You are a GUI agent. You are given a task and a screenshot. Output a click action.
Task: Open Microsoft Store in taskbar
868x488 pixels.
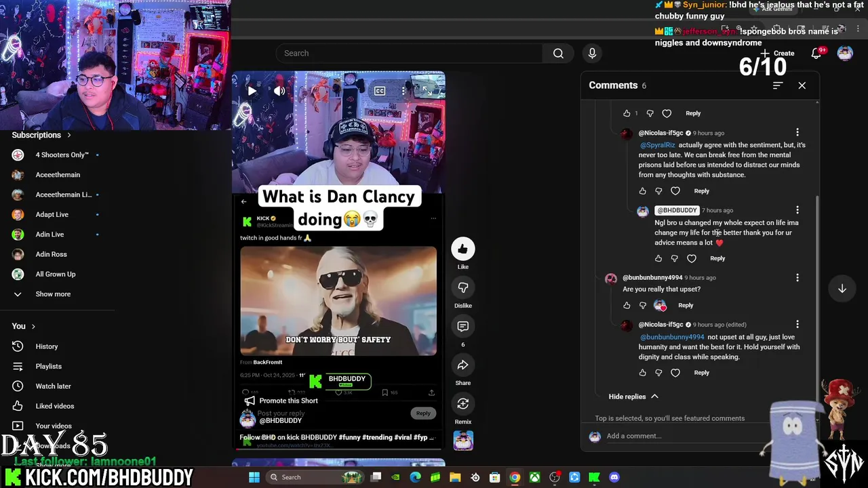[x=495, y=477]
